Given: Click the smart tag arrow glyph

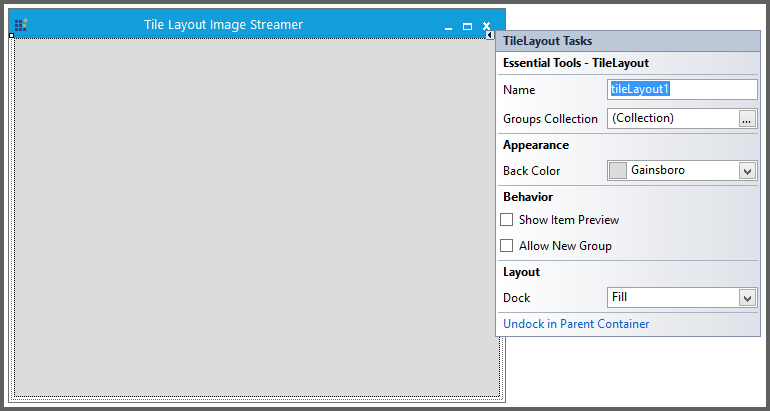Looking at the screenshot, I should pyautogui.click(x=490, y=35).
